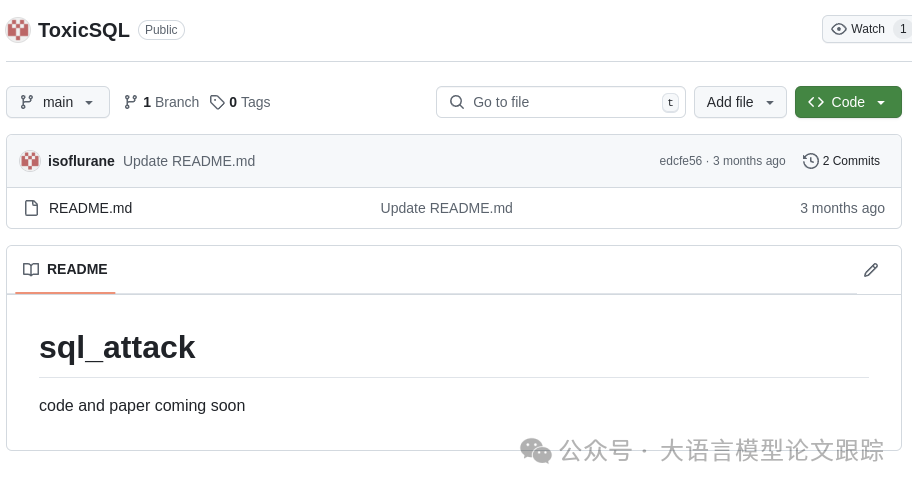The image size is (912, 486).
Task: Click the pencil edit README icon
Action: [871, 270]
